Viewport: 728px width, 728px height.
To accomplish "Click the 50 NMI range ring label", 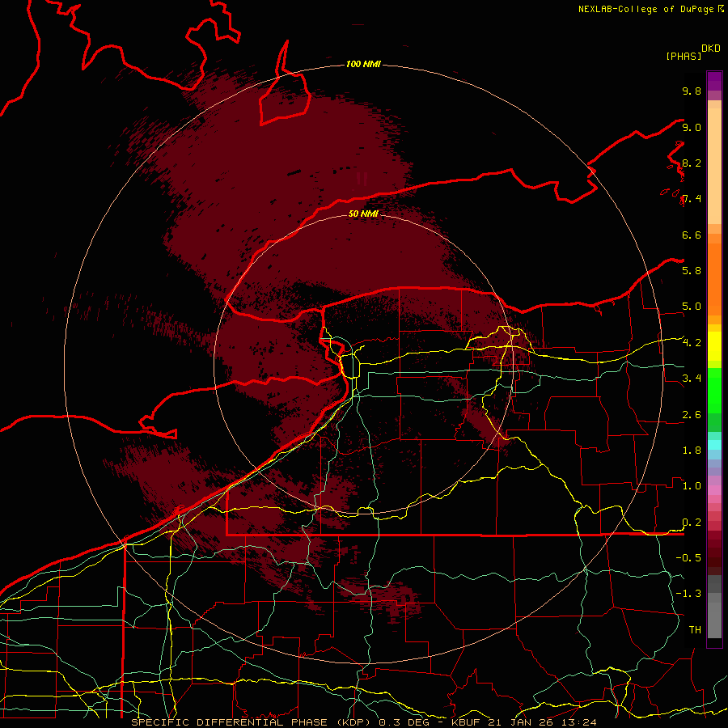I will click(363, 214).
